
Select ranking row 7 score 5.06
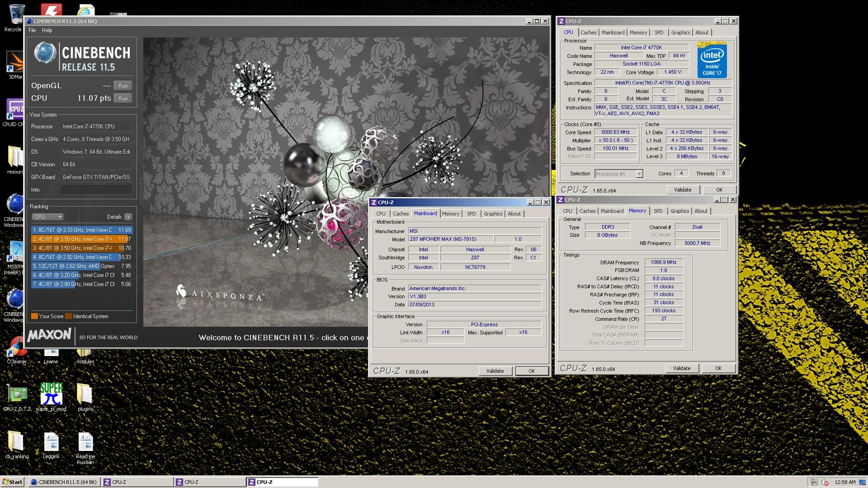coord(82,284)
